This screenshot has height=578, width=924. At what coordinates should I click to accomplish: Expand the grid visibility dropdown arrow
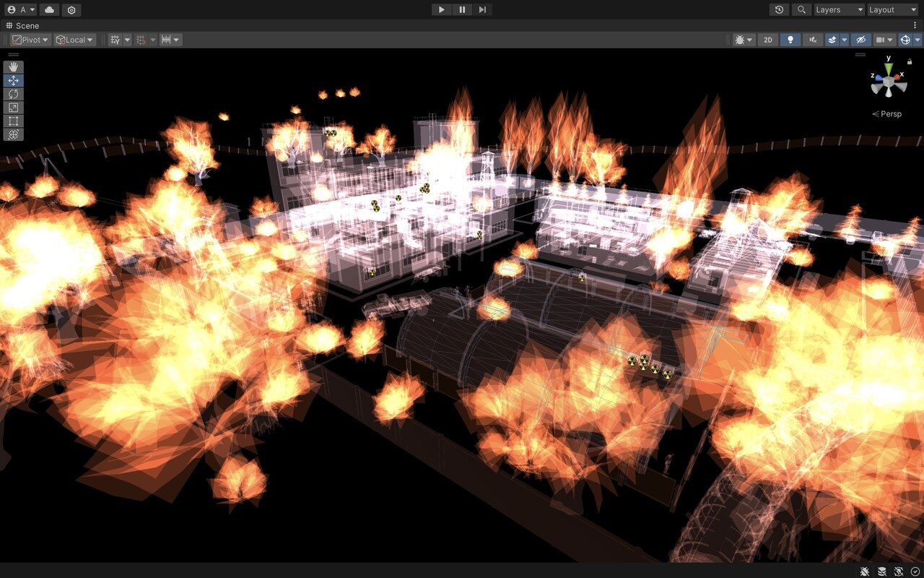click(127, 40)
